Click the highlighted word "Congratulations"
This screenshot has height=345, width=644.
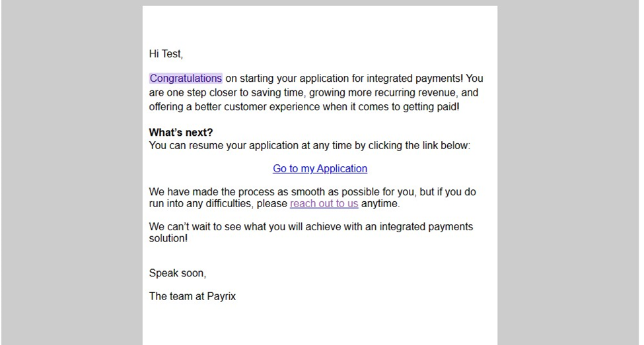[x=186, y=78]
